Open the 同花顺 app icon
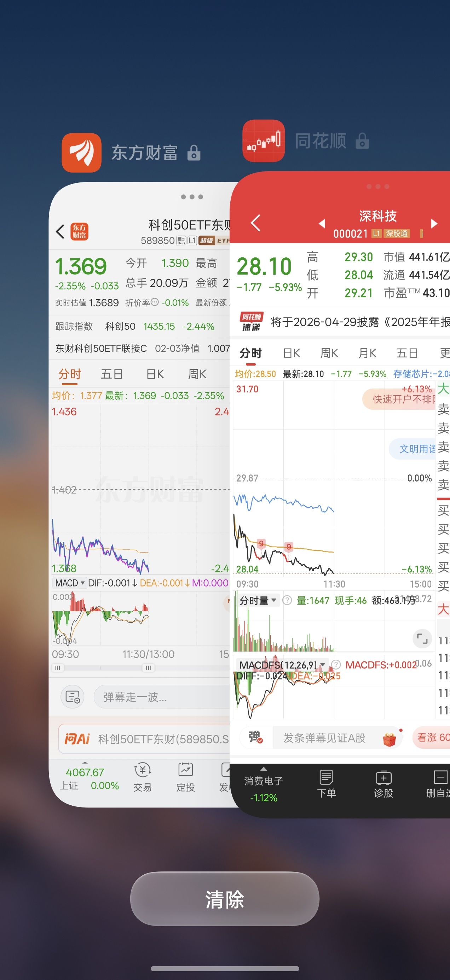The width and height of the screenshot is (450, 980). point(264,141)
